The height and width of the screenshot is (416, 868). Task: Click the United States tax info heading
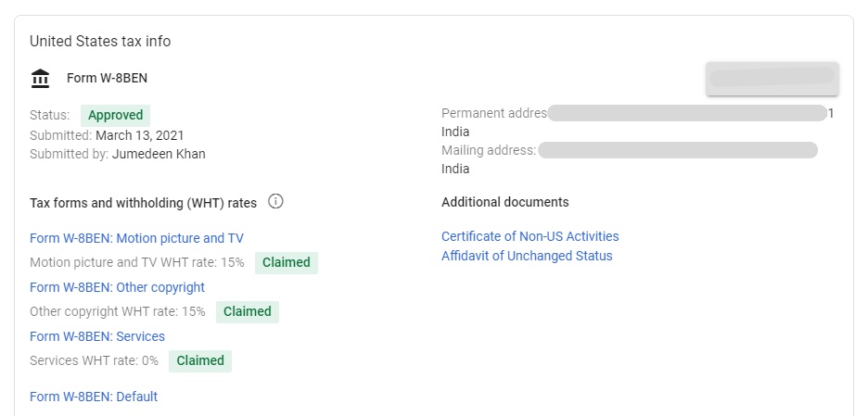[100, 42]
